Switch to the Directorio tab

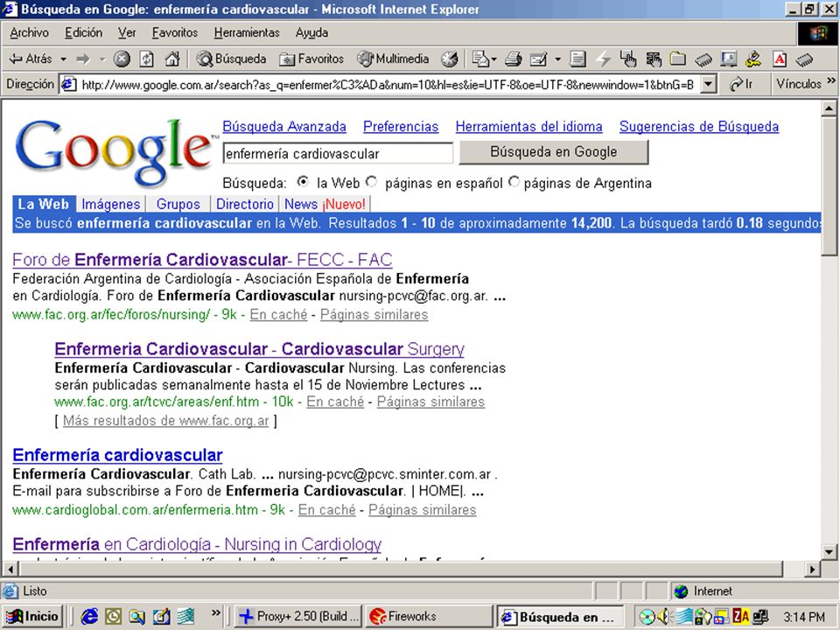[x=245, y=204]
